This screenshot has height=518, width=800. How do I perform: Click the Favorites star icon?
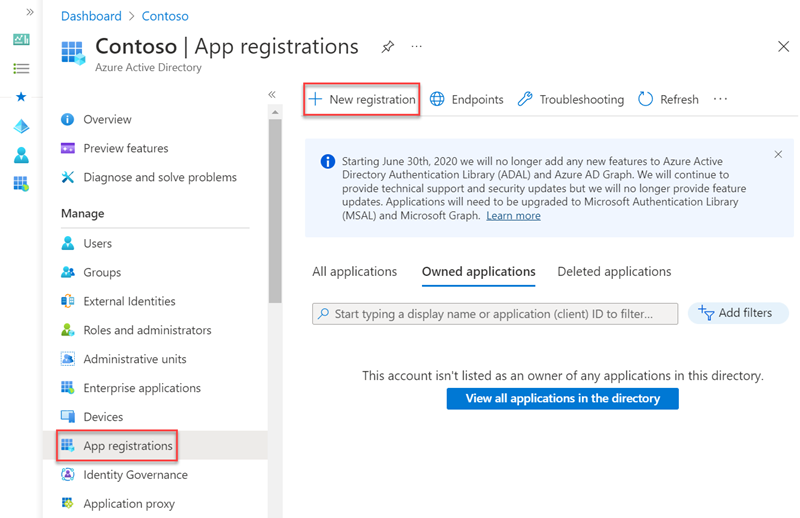21,96
